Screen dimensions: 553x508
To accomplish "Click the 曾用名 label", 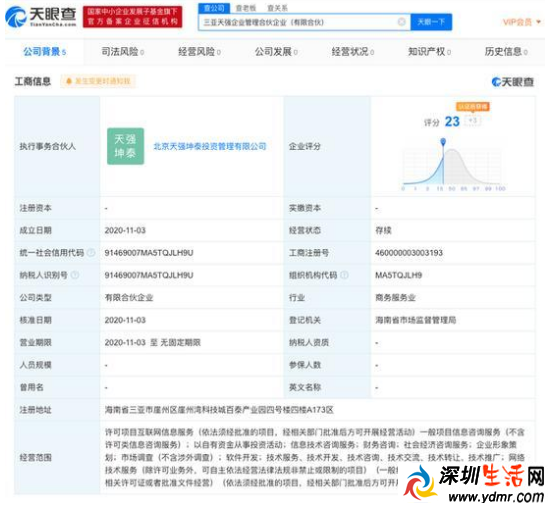I will (x=31, y=387).
